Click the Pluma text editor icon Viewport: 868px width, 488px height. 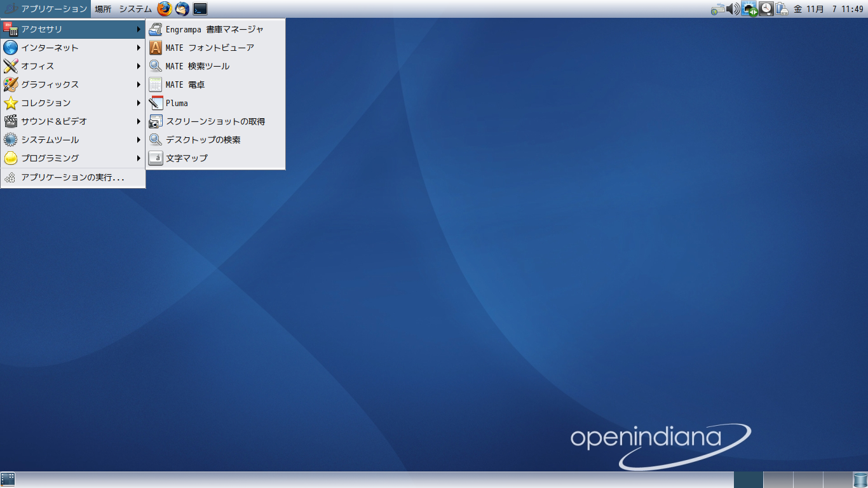click(156, 103)
